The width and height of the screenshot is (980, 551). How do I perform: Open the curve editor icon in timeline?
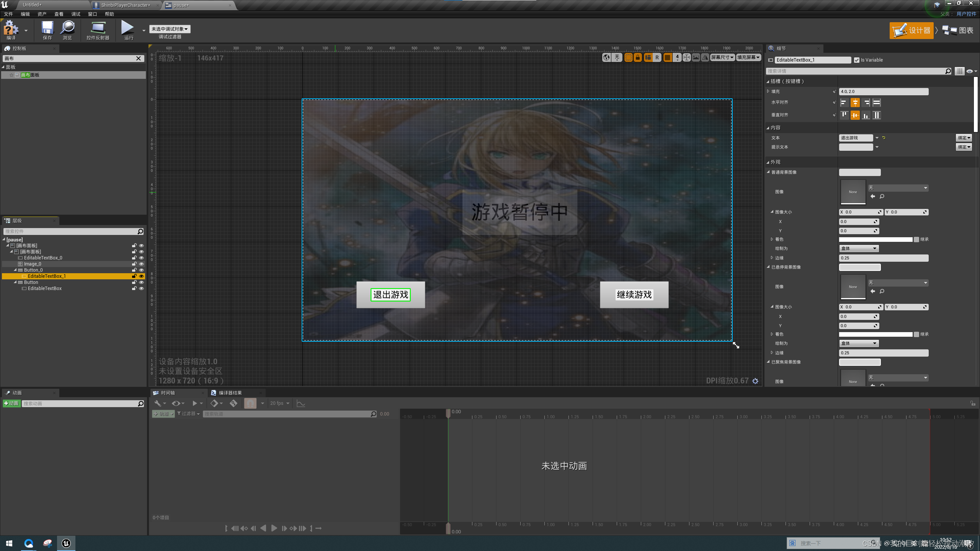[x=301, y=403]
